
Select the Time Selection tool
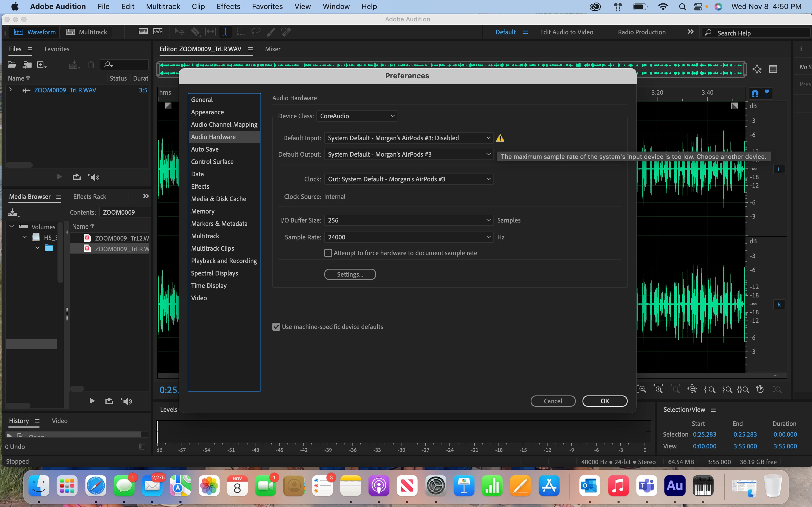[x=225, y=32]
